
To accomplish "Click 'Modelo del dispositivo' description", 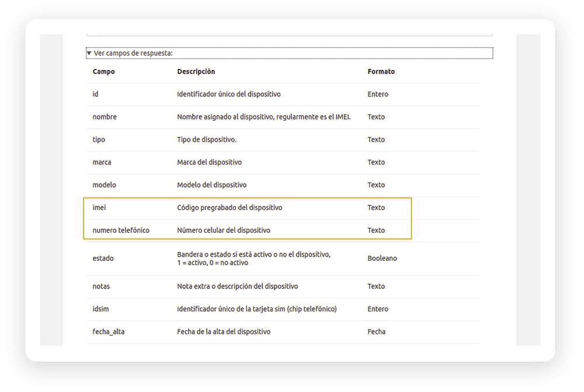I will click(211, 185).
